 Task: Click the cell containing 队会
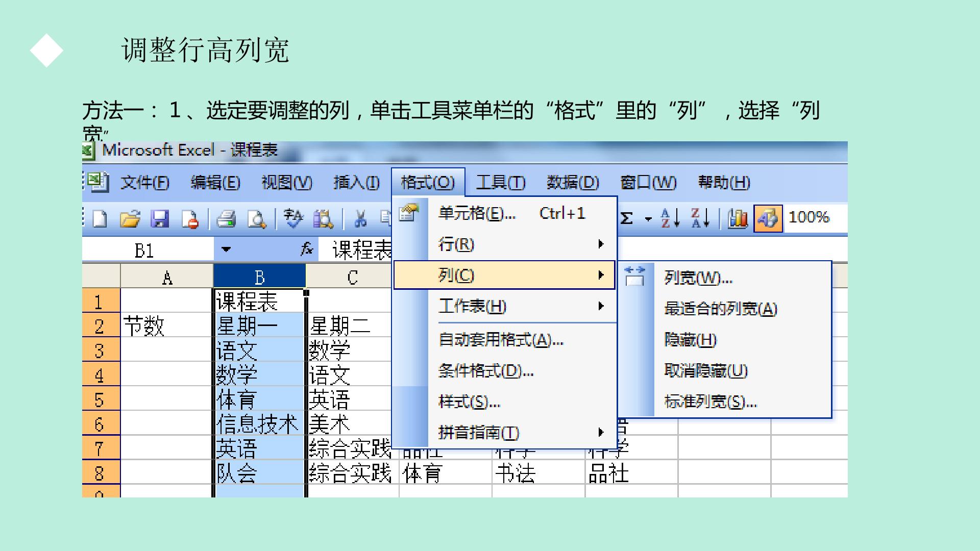pos(259,472)
